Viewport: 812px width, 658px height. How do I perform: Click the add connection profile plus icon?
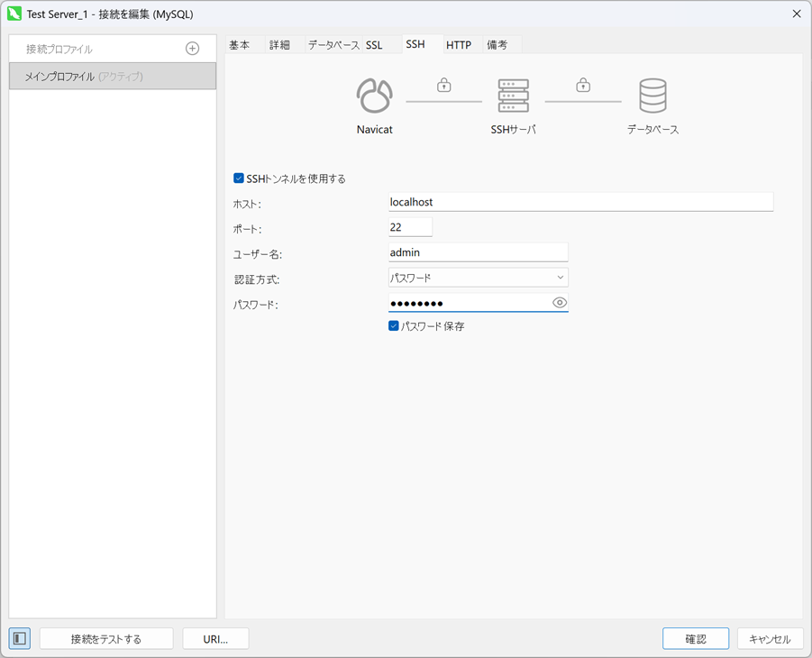click(x=192, y=49)
